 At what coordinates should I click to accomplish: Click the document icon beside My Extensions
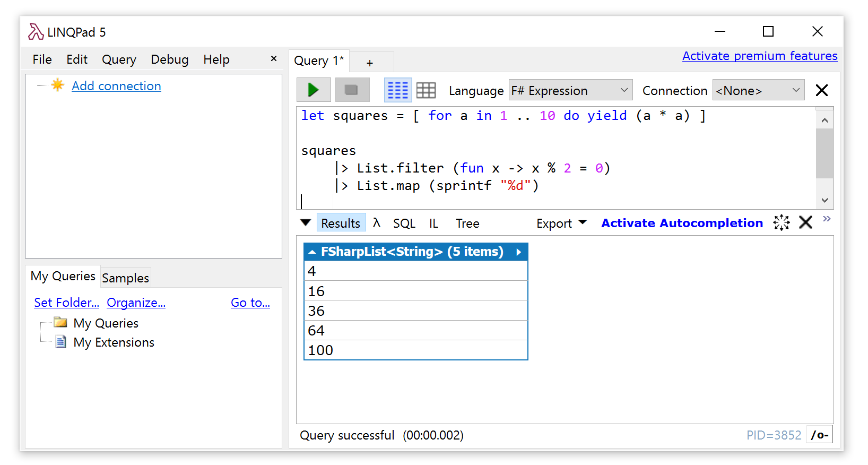click(x=61, y=342)
